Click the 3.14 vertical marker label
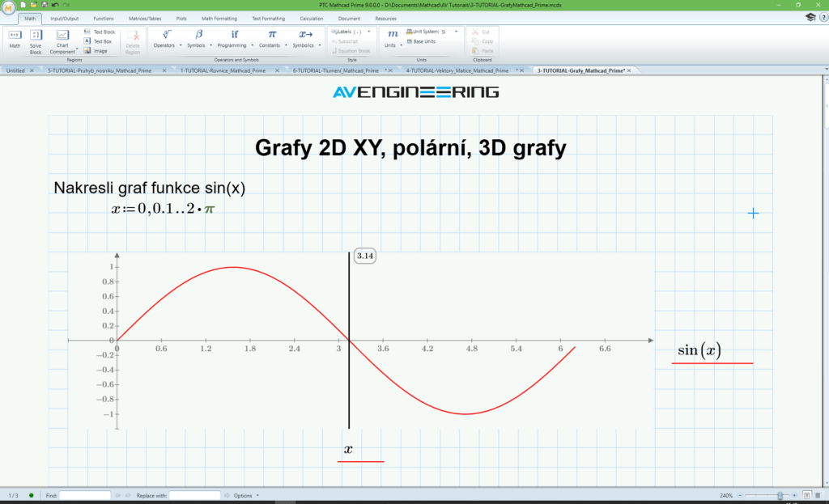The width and height of the screenshot is (829, 504). click(x=365, y=256)
